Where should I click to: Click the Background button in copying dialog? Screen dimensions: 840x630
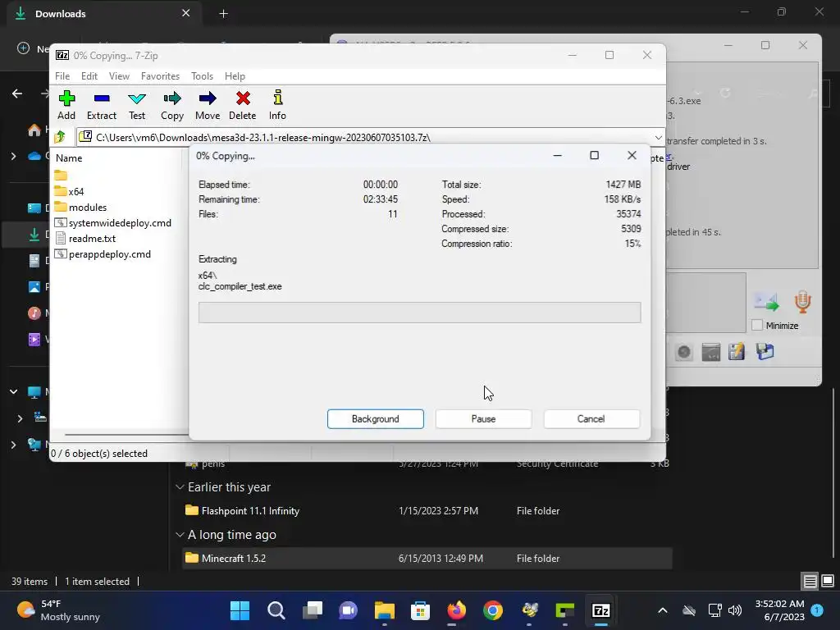coord(376,419)
